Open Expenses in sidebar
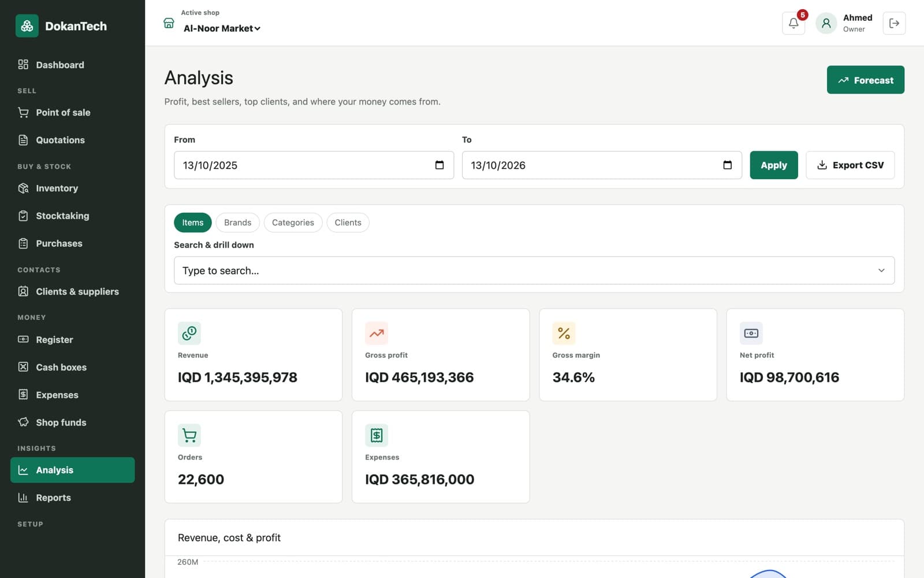 click(72, 395)
